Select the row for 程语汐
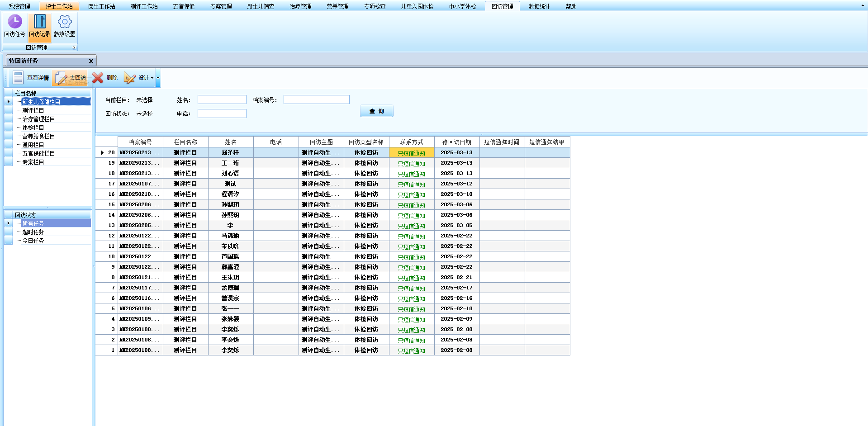The width and height of the screenshot is (868, 426). 333,194
